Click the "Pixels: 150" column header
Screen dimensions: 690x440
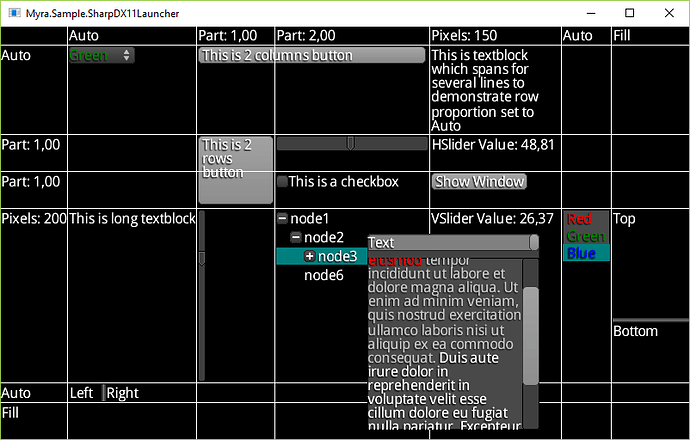tap(464, 36)
